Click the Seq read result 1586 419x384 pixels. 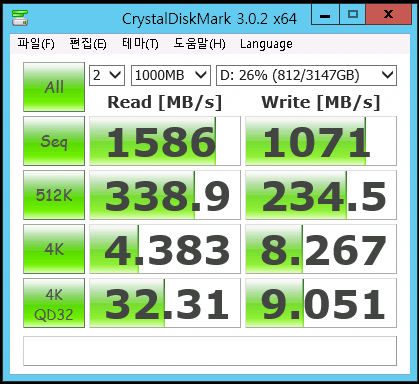[x=165, y=141]
